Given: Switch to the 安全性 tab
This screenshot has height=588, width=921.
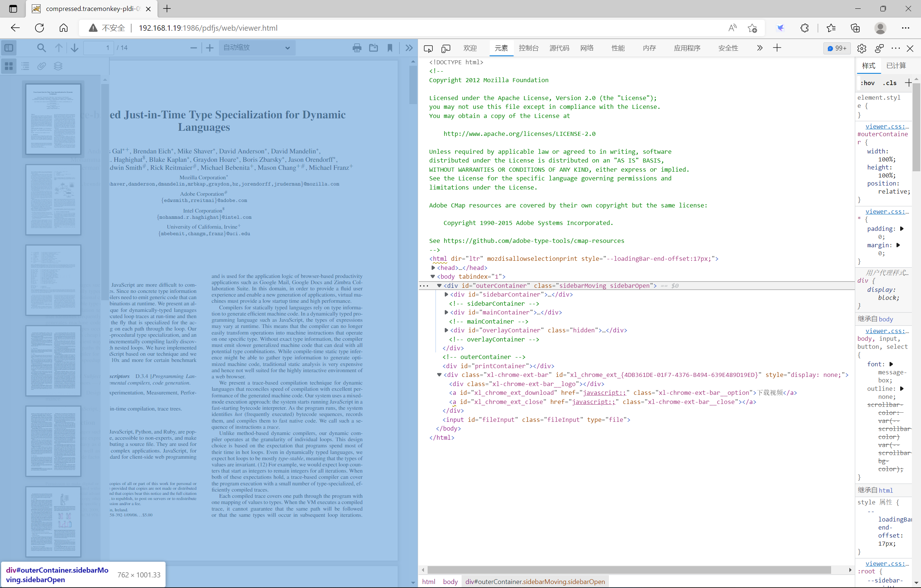Looking at the screenshot, I should [x=728, y=48].
